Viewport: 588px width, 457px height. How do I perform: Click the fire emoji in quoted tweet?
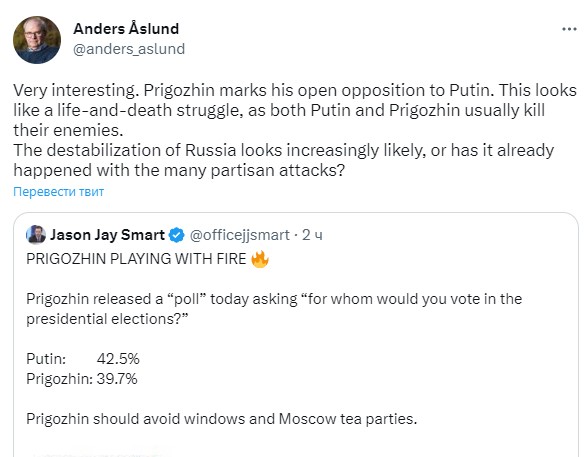(260, 259)
